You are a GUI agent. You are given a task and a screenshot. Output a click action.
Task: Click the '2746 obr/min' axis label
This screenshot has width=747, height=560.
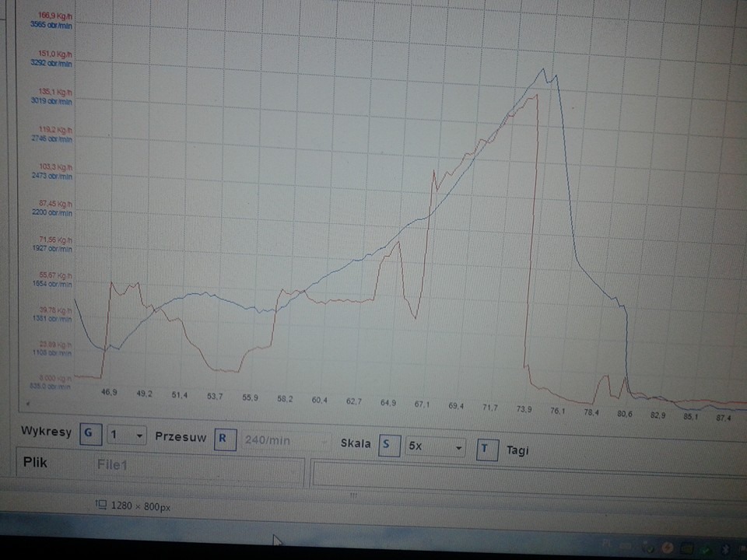(52, 138)
